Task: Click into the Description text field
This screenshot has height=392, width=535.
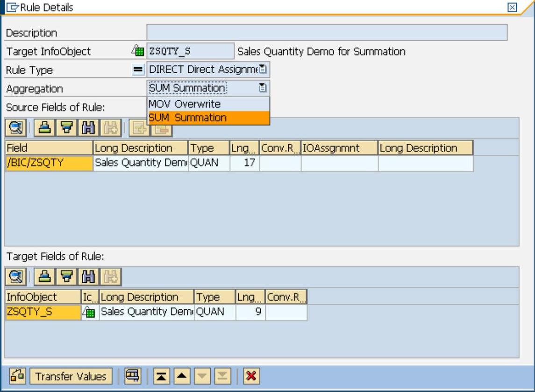Action: [x=327, y=33]
